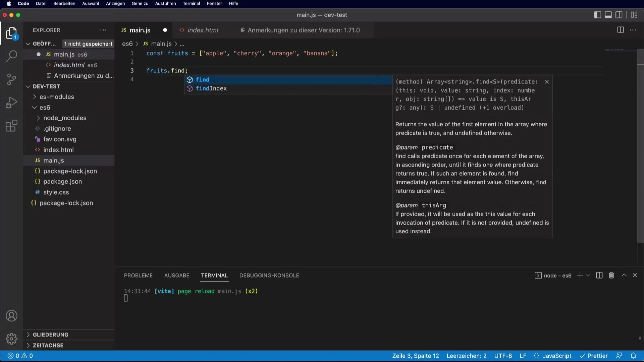Open the Extensions view icon

12,126
